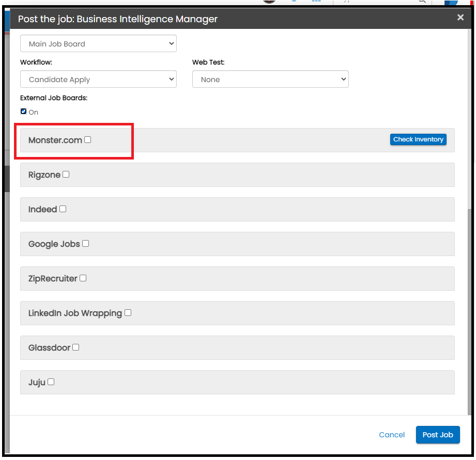Click the page scrollbar on the right edge
The height and width of the screenshot is (460, 476).
click(x=470, y=310)
